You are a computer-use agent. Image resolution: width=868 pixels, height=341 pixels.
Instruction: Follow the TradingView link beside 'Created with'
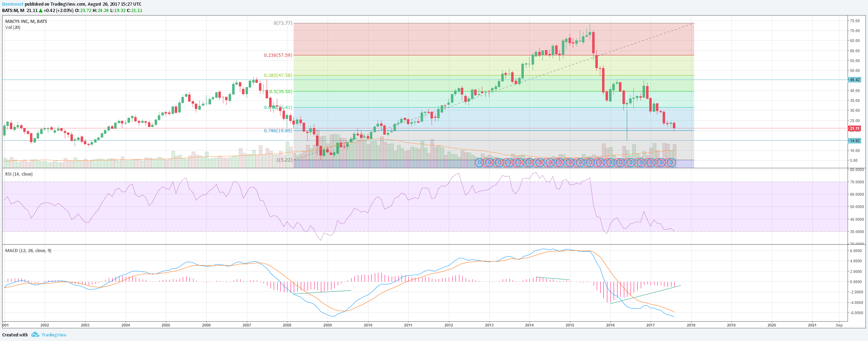54,335
